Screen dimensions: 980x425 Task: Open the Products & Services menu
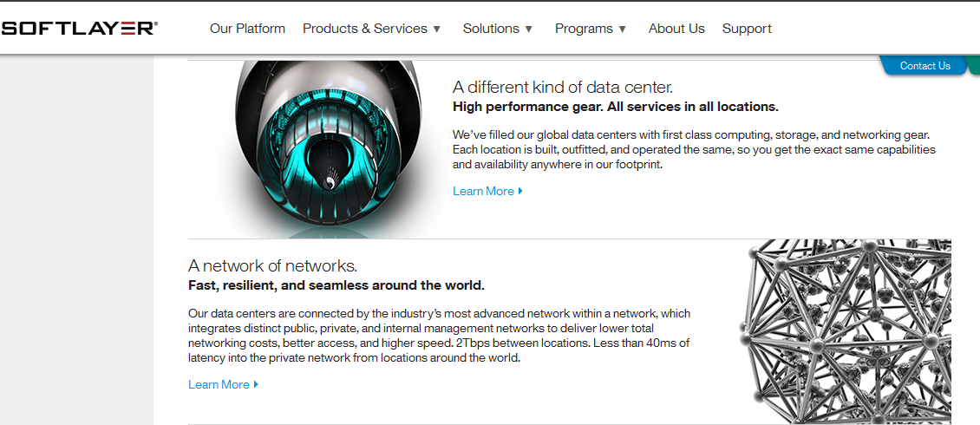364,29
